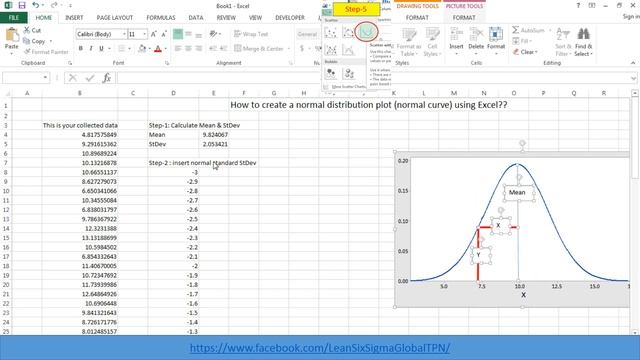Click Sign in at top right
The image size is (640, 360).
(x=631, y=16)
